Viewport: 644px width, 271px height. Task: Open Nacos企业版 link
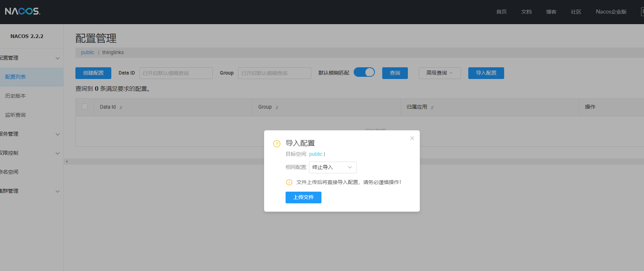pos(611,12)
